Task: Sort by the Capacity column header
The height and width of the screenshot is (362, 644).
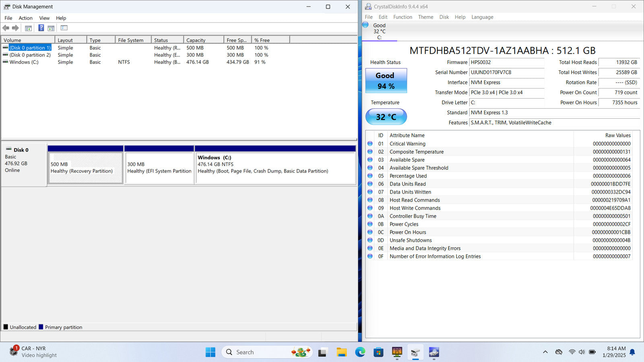Action: 204,40
